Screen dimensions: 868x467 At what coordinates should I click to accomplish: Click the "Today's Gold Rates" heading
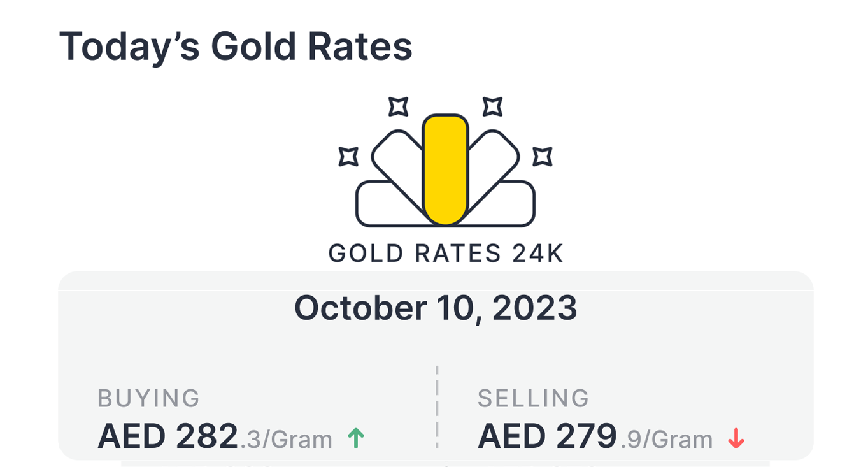pyautogui.click(x=236, y=47)
